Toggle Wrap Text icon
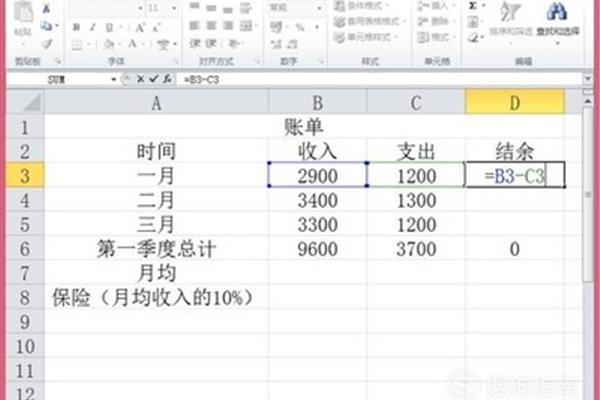This screenshot has width=600, height=400. click(246, 8)
